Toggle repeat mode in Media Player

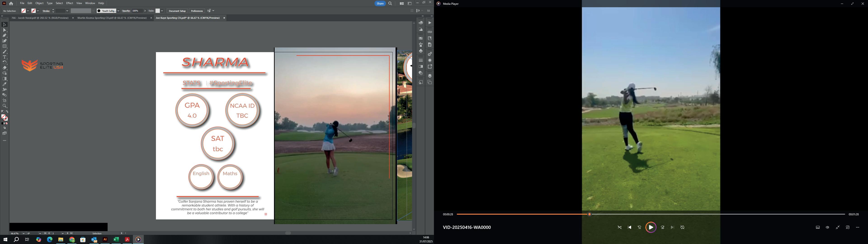pos(682,228)
